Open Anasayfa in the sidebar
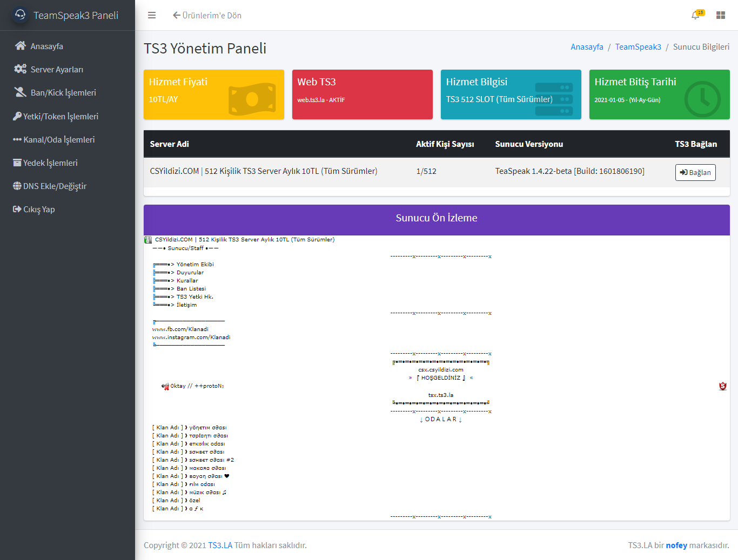The image size is (738, 560). [x=46, y=46]
